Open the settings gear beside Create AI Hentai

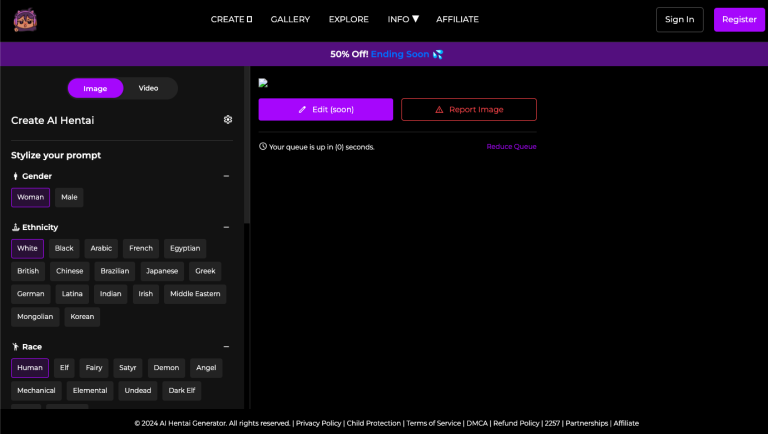pyautogui.click(x=228, y=120)
